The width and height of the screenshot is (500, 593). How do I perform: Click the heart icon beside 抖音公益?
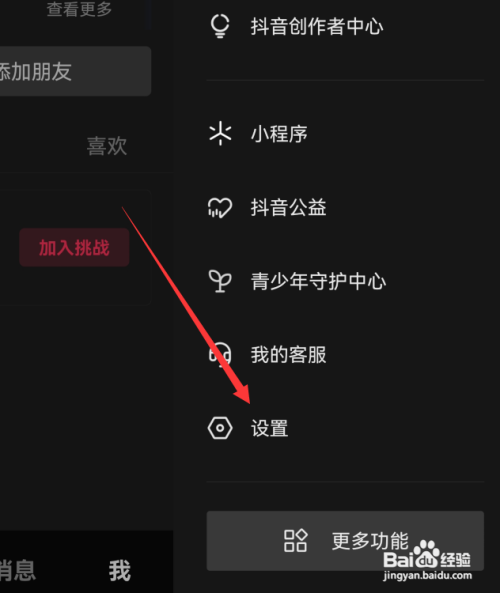pos(220,208)
